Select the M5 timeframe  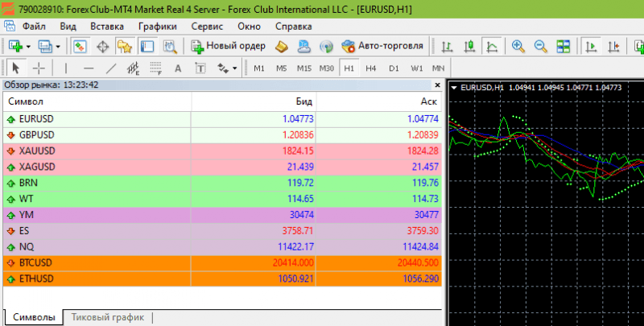[281, 68]
